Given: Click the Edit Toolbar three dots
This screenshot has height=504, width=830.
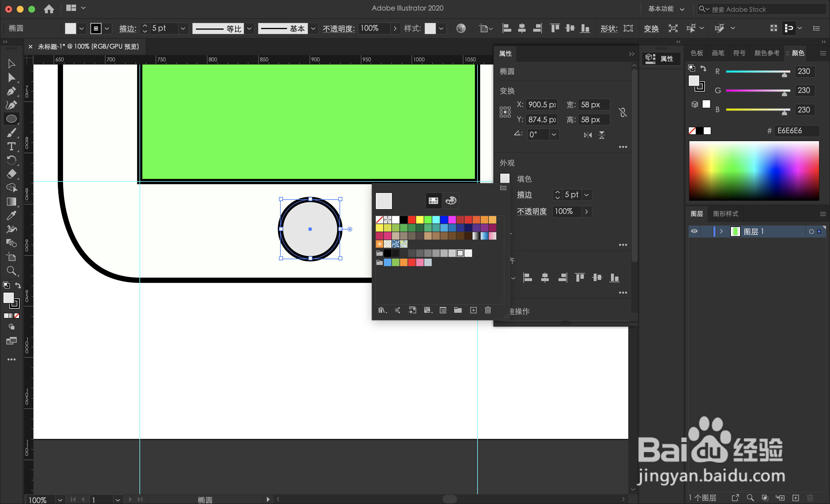Looking at the screenshot, I should click(x=12, y=359).
